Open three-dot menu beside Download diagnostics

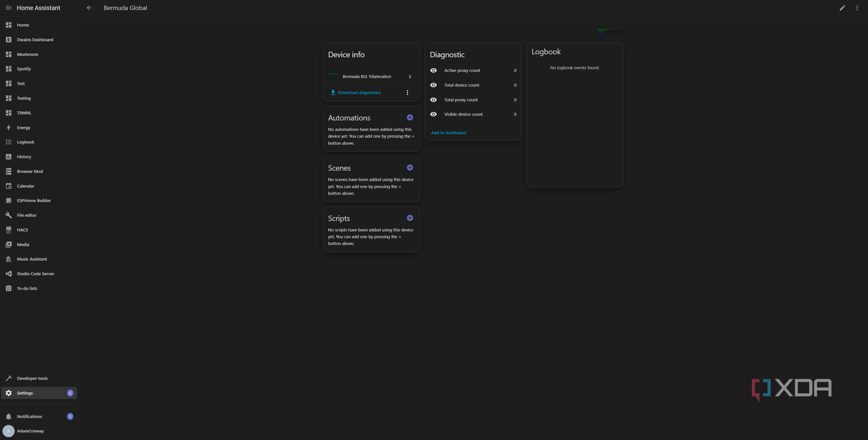click(407, 93)
